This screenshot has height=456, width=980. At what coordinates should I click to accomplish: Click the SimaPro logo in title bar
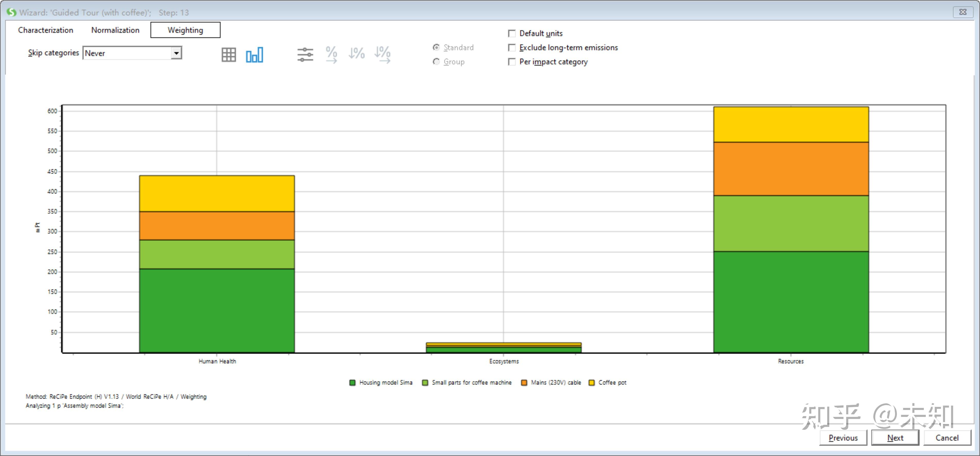tap(11, 12)
